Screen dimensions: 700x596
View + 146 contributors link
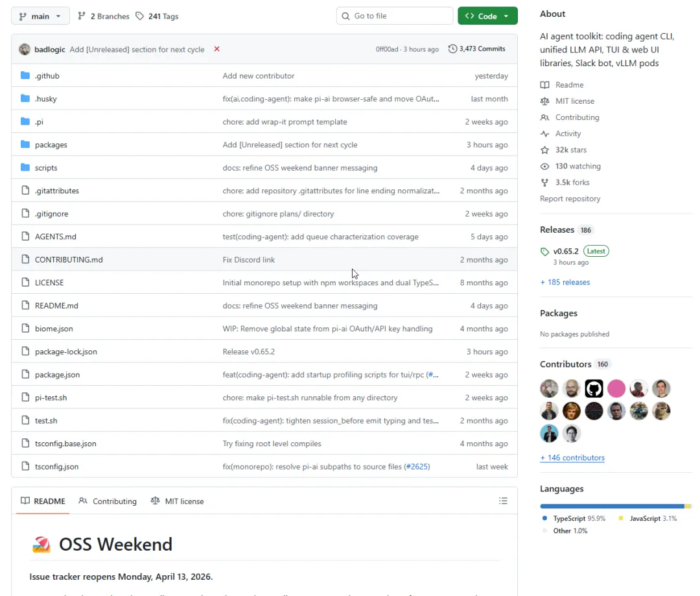click(x=572, y=458)
